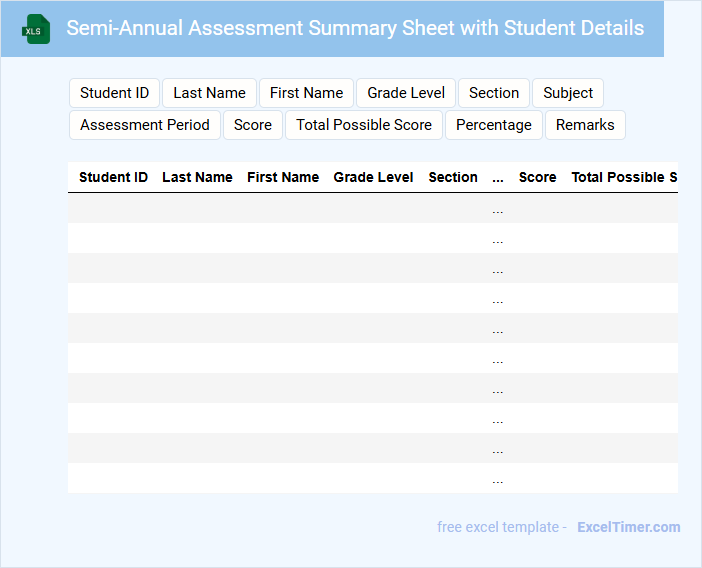This screenshot has width=702, height=568.
Task: Choose the Grade Level tag
Action: click(406, 93)
